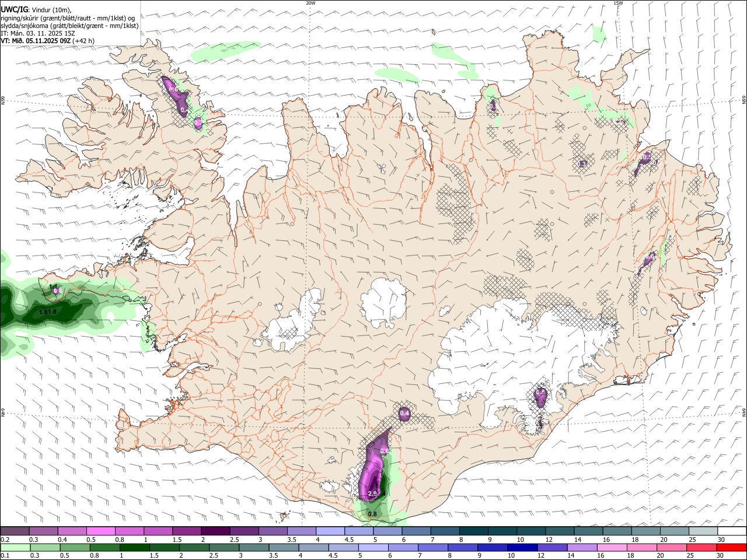747x560 pixels.
Task: Select the 18 pink swatch in the rain scale
Action: coord(642,548)
